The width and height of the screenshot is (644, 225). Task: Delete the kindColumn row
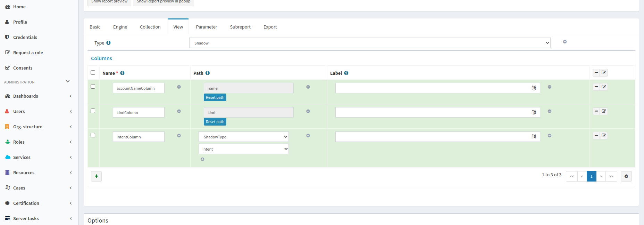[x=596, y=111]
